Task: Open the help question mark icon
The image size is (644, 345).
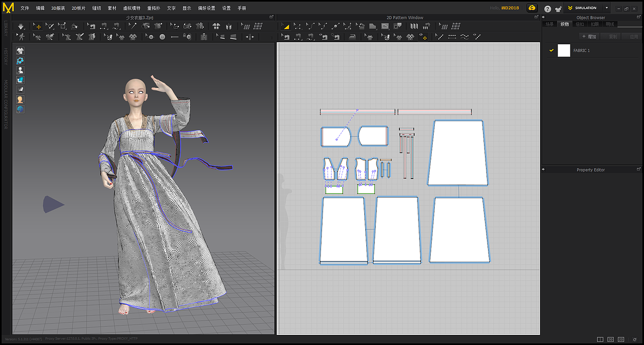Action: coord(547,9)
